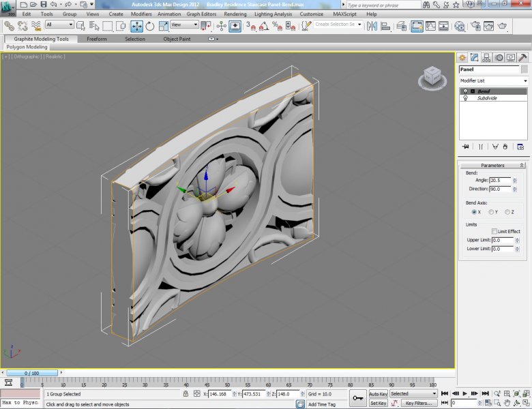This screenshot has width=532, height=409.
Task: Click the time slider 0 / 100 handle
Action: tap(32, 373)
